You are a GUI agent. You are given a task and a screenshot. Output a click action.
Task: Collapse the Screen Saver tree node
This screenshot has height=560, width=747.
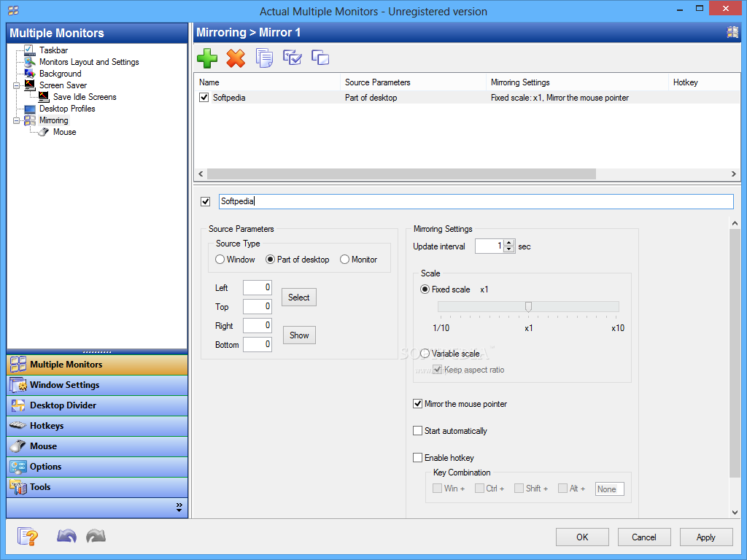[16, 86]
